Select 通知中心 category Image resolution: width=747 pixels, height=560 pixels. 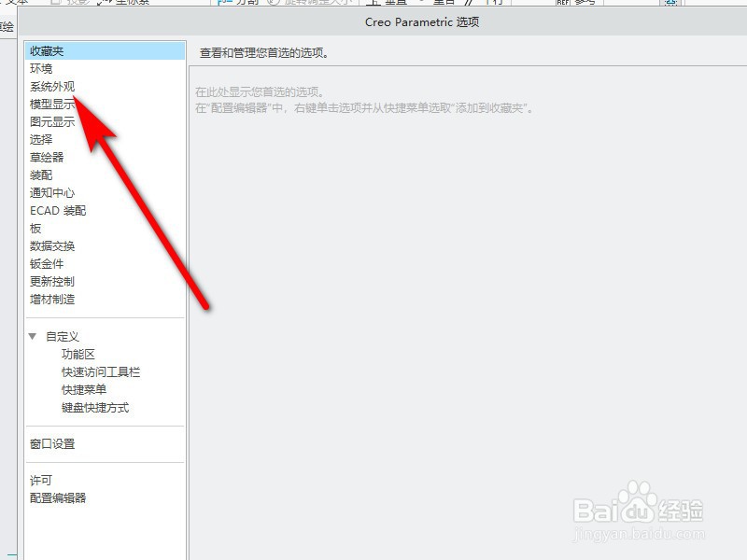(x=52, y=192)
